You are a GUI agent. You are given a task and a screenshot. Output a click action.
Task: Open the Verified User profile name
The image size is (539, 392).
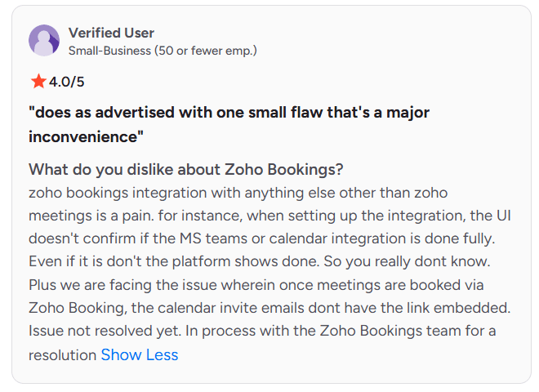pos(111,33)
